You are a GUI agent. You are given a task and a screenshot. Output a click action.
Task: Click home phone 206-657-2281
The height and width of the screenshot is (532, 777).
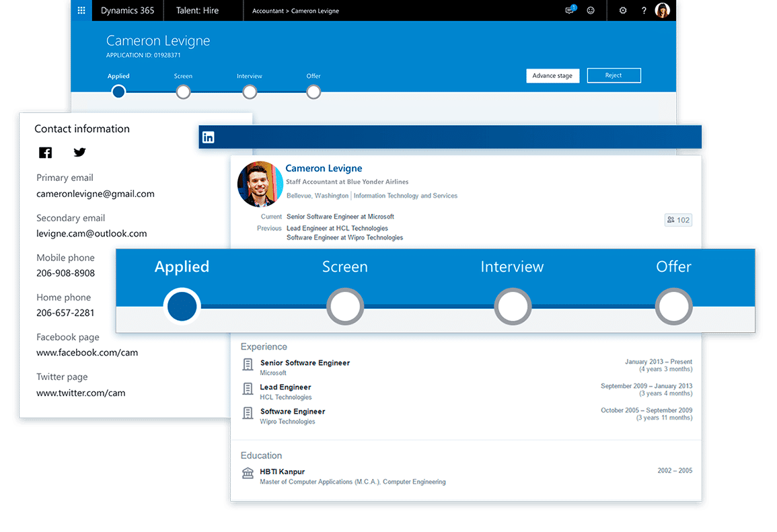65,313
